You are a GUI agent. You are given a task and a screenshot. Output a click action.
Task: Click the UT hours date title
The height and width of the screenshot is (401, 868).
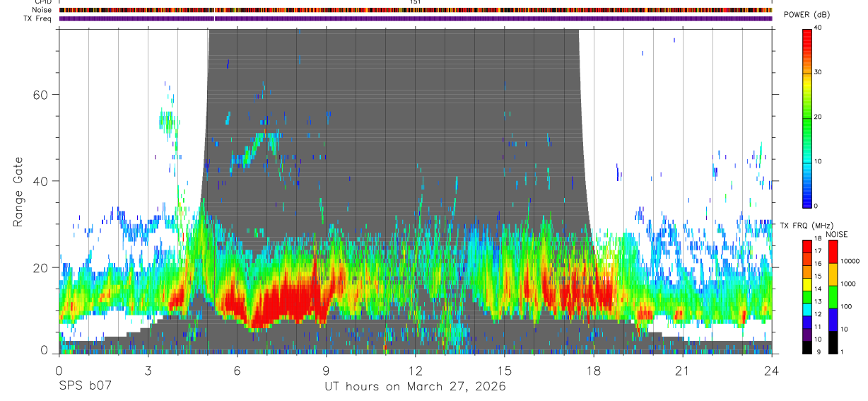[x=415, y=387]
